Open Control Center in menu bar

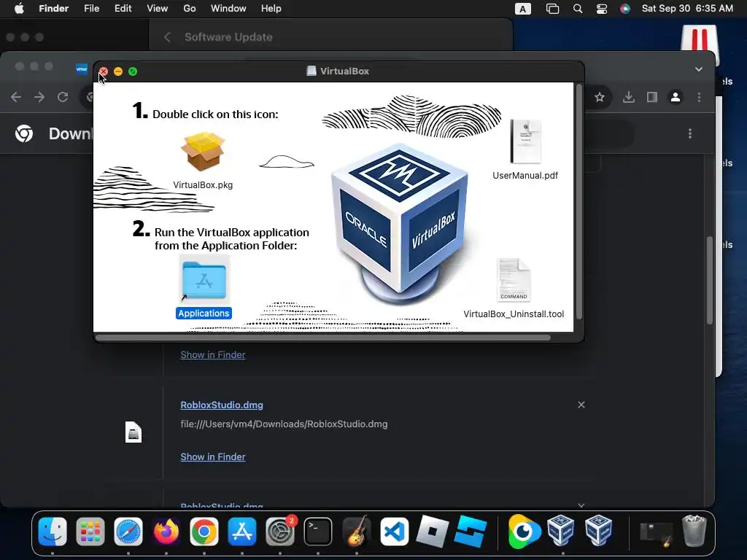[602, 9]
